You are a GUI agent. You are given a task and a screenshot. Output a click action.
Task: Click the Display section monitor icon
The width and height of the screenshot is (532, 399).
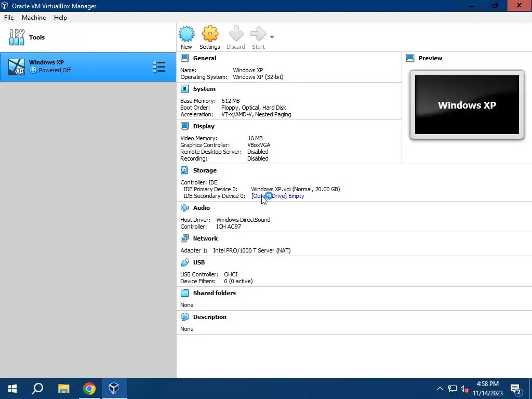(x=184, y=126)
